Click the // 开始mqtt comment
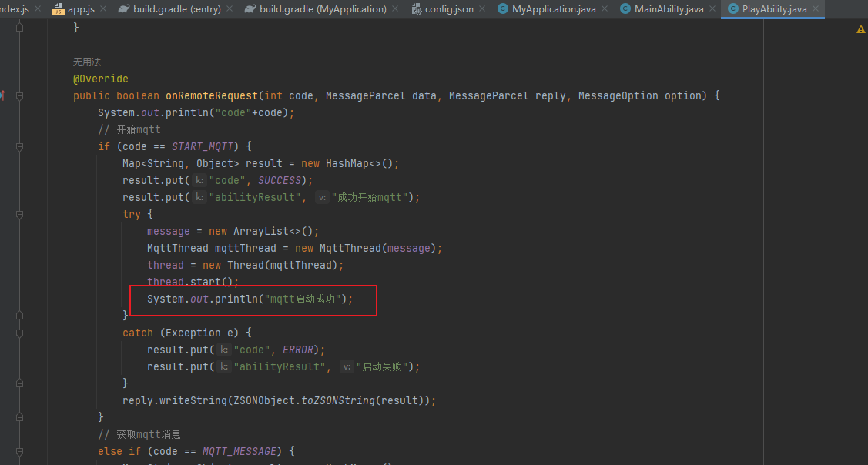 129,129
